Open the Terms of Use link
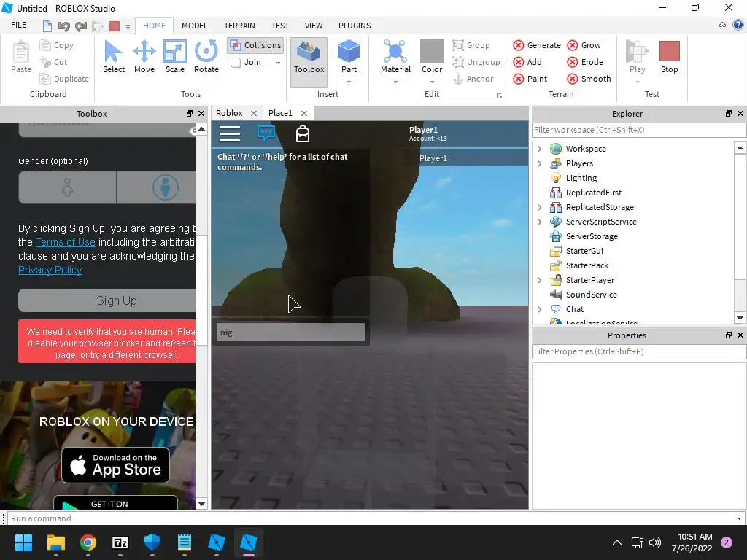 (x=66, y=242)
